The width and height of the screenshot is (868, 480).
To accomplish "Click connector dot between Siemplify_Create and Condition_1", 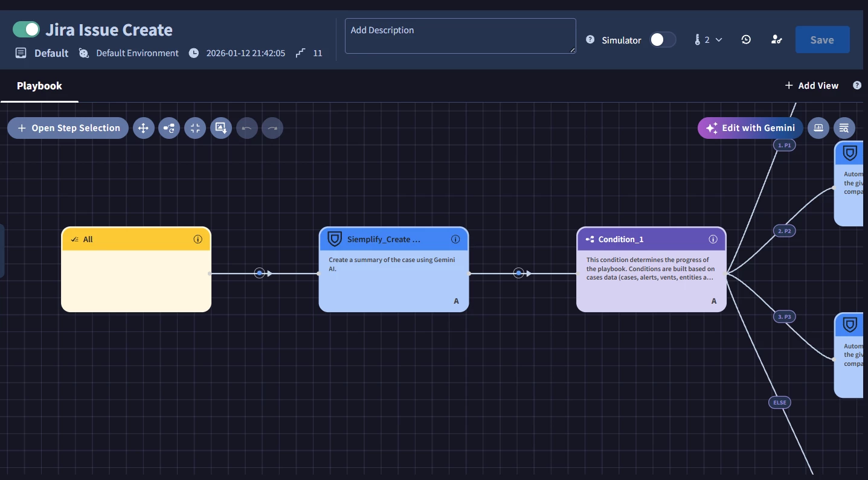I will (518, 274).
